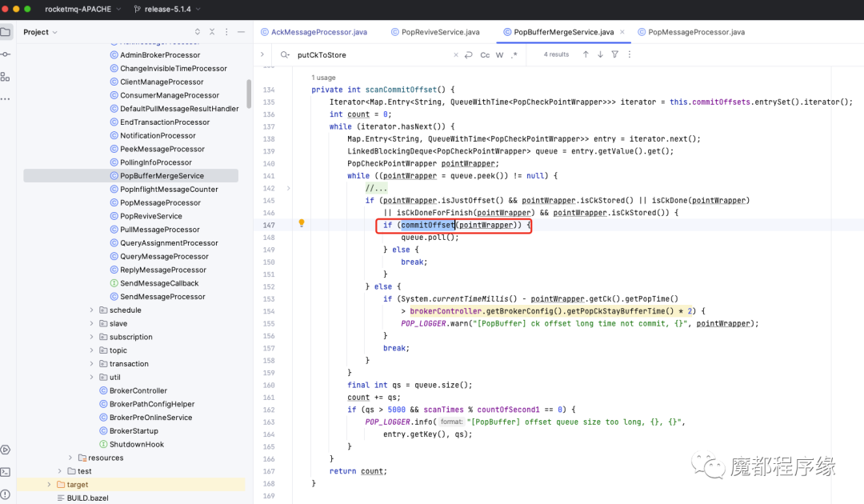864x504 pixels.
Task: Close the PopBufferMergeService.java tab
Action: coord(622,32)
